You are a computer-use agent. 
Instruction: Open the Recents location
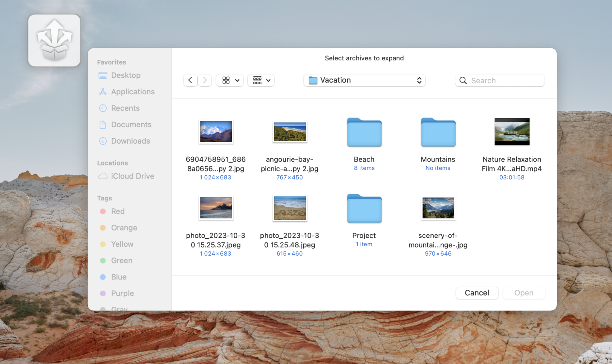click(x=125, y=108)
